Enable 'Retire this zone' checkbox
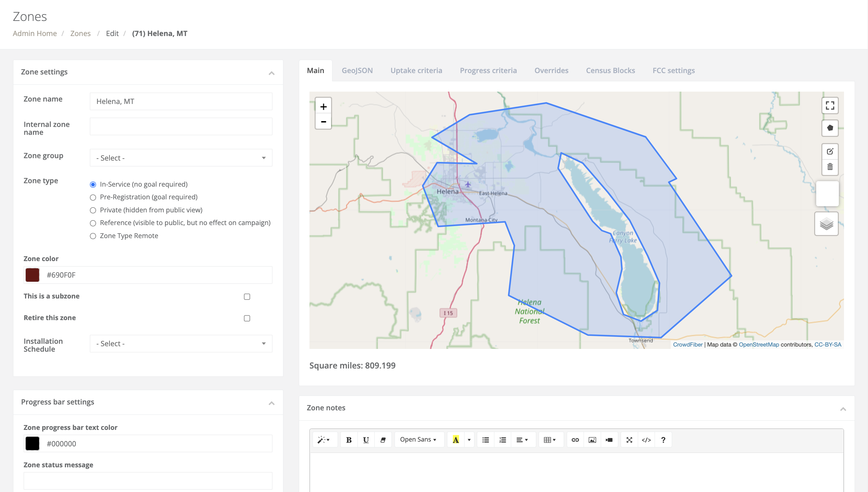 pos(247,318)
